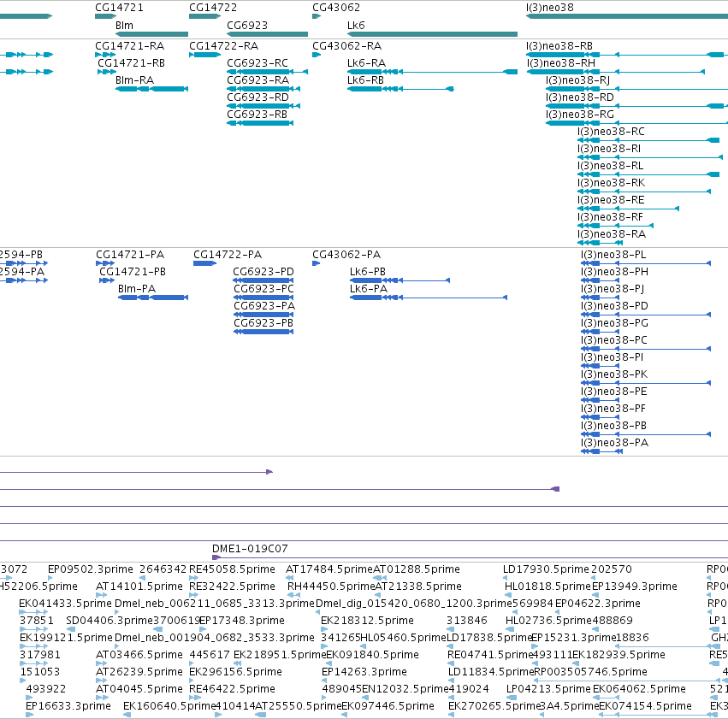This screenshot has height=719, width=728.
Task: Click the Blm gene label
Action: point(124,25)
